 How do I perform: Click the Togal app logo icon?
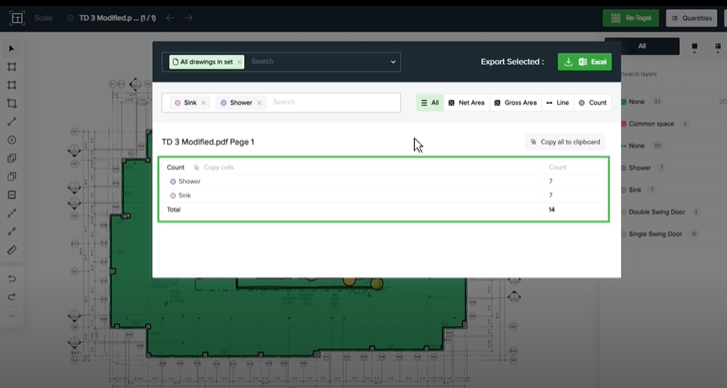tap(17, 18)
